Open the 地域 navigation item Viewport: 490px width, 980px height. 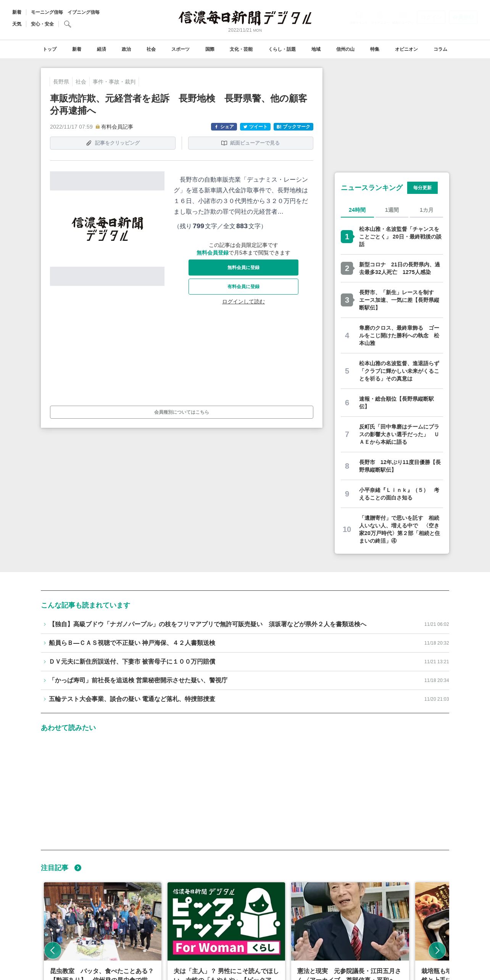[x=316, y=49]
